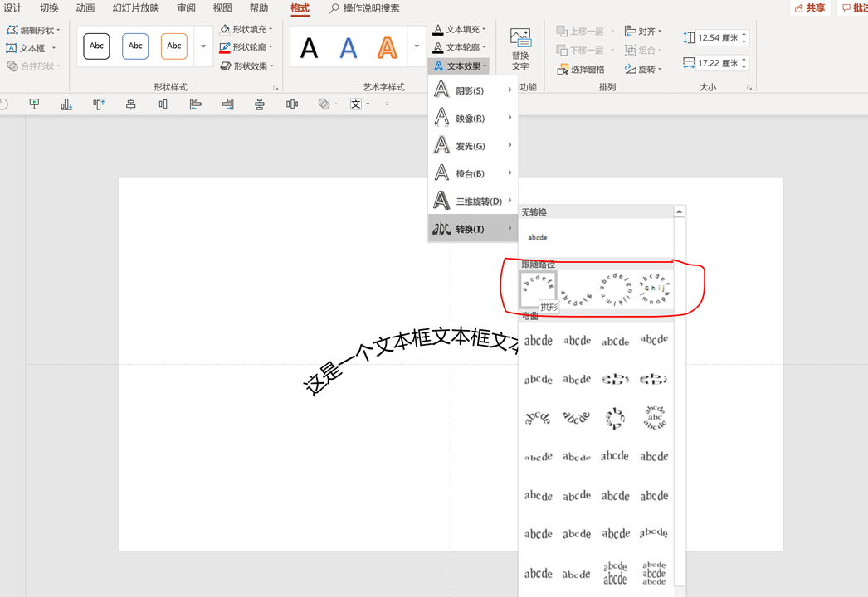Click the 替换文字 alt text icon
The height and width of the screenshot is (597, 868).
[x=520, y=49]
